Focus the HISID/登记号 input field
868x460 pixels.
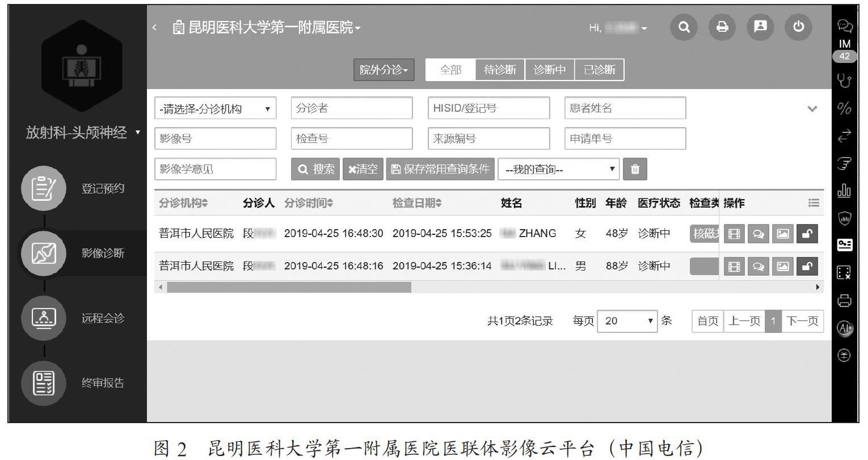tap(489, 108)
